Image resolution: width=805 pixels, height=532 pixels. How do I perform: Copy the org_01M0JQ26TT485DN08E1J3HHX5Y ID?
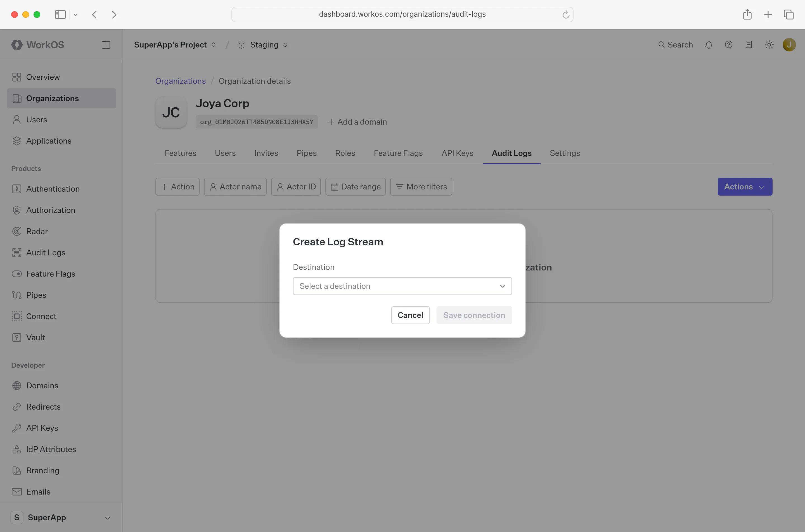pyautogui.click(x=257, y=122)
